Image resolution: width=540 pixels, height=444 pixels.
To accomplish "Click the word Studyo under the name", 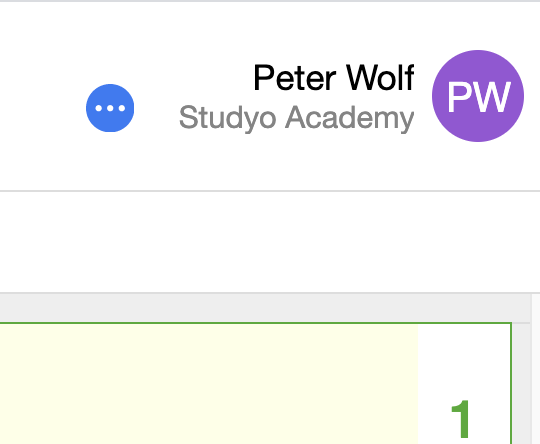I will pos(228,118).
